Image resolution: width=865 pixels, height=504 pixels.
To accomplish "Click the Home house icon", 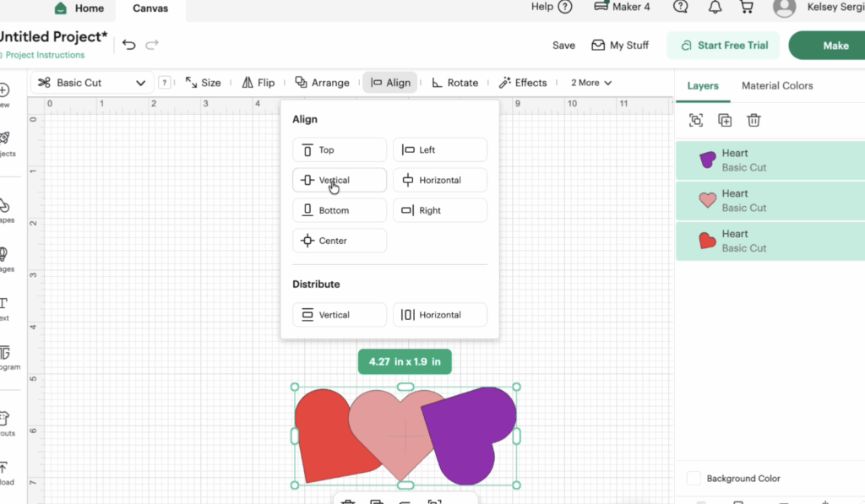I will pos(61,8).
